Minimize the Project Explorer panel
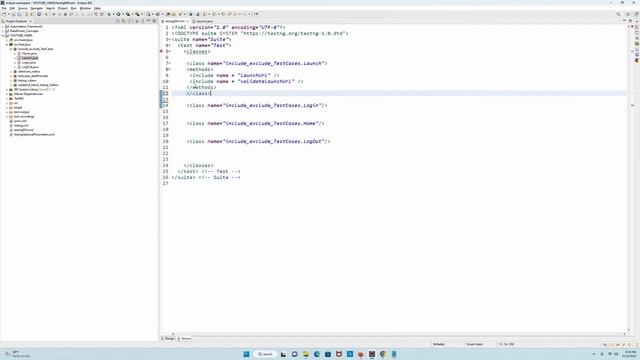The width and height of the screenshot is (640, 360). coord(149,21)
